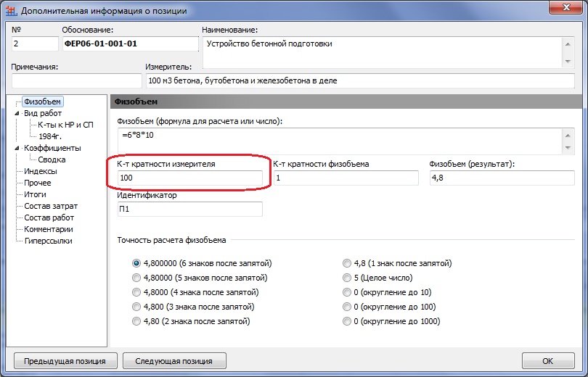Click the app icon in the title bar
Viewport: 588px width, 377px height.
[11, 11]
